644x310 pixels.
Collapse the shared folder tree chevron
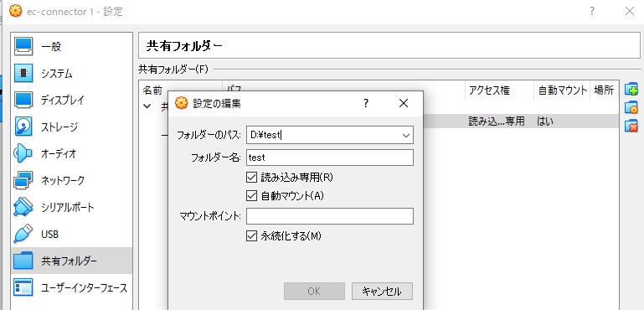(147, 106)
